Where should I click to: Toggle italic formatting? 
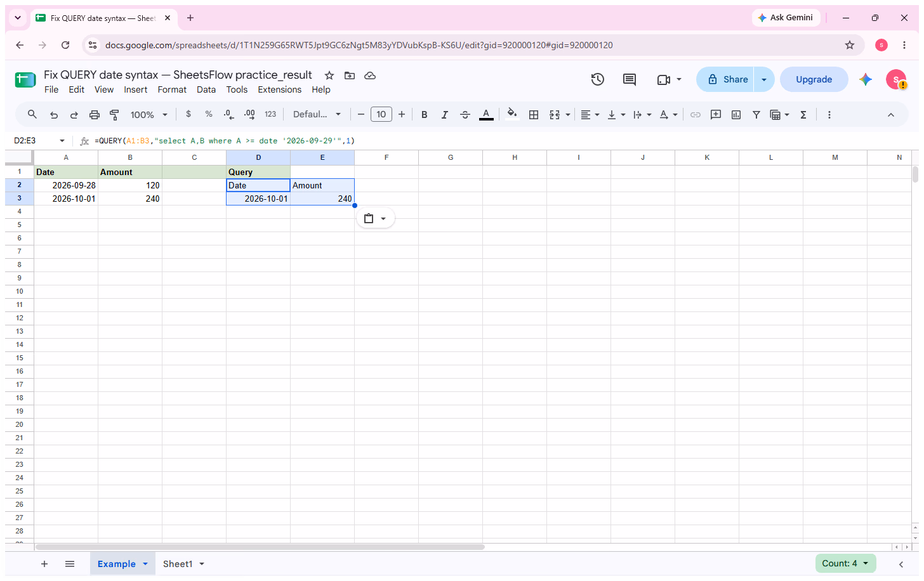point(445,115)
